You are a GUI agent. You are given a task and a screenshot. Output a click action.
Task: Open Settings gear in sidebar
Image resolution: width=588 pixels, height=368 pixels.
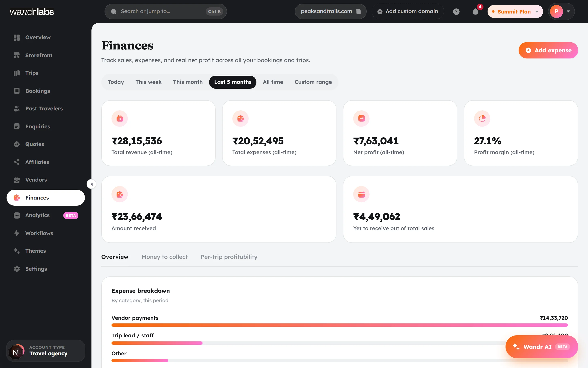point(46,269)
